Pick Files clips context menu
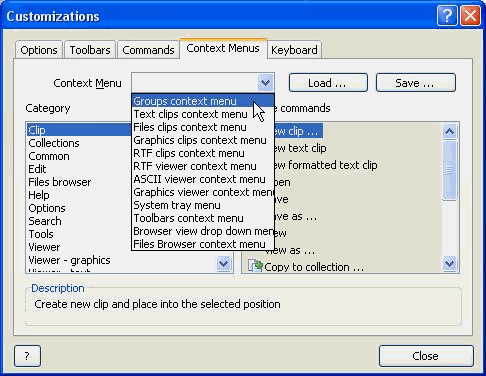Viewport: 486px width, 376px height. 203,127
